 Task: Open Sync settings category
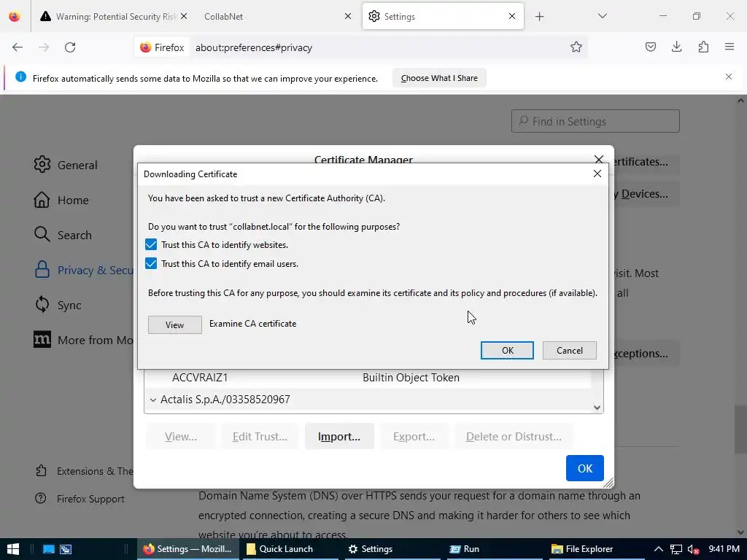click(58, 305)
